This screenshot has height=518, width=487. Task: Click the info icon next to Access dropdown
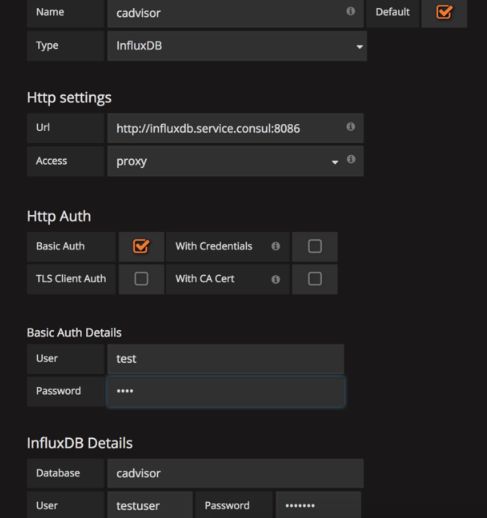pyautogui.click(x=351, y=159)
